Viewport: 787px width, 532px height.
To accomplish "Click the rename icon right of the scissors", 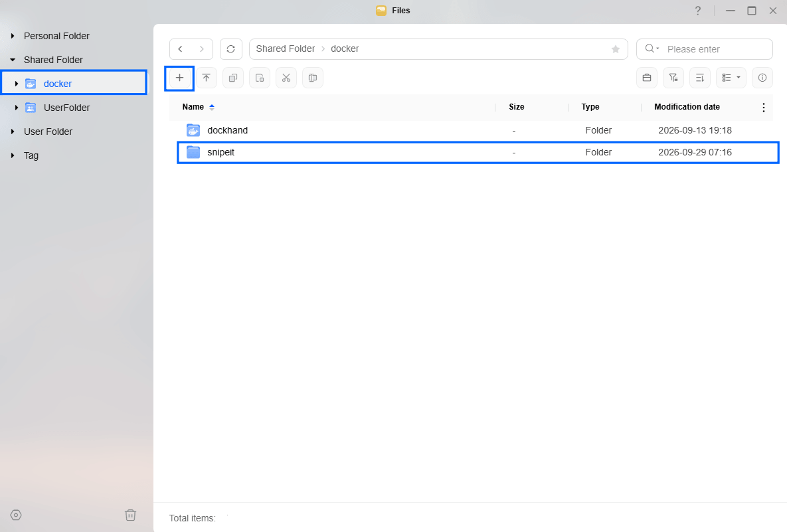I will click(313, 78).
